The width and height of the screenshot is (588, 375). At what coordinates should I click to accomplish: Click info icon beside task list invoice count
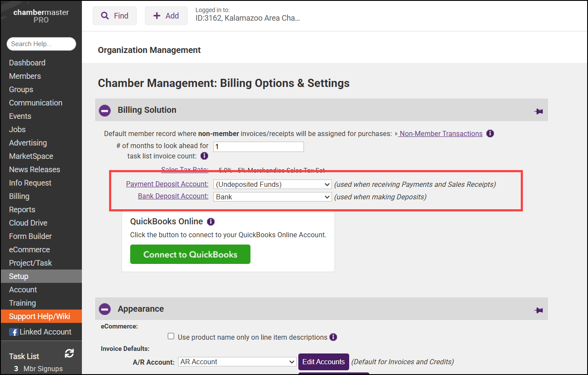coord(204,156)
